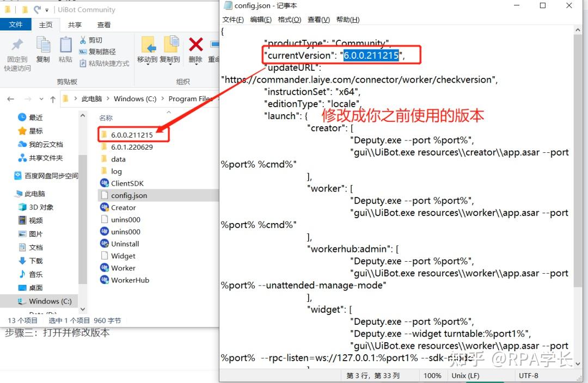Click Paste shortcut (粘贴快捷方式) in the ribbon
Image resolution: width=588 pixels, height=383 pixels.
tap(104, 63)
